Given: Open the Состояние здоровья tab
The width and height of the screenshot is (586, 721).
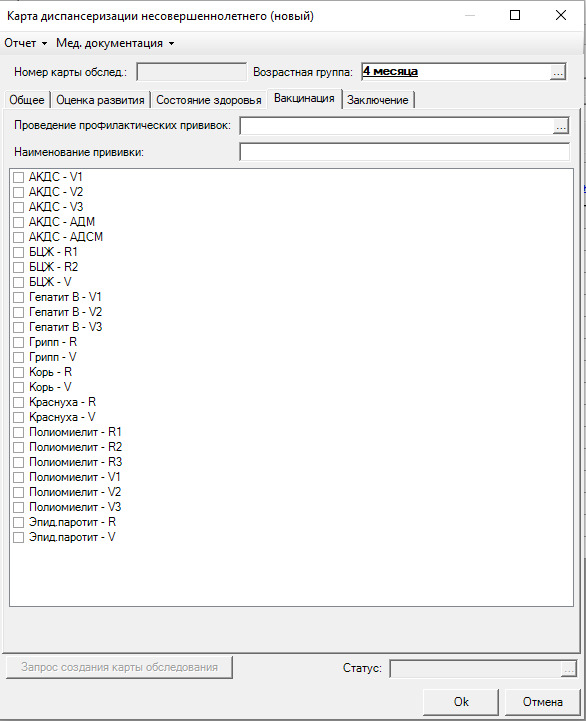Looking at the screenshot, I should click(208, 100).
